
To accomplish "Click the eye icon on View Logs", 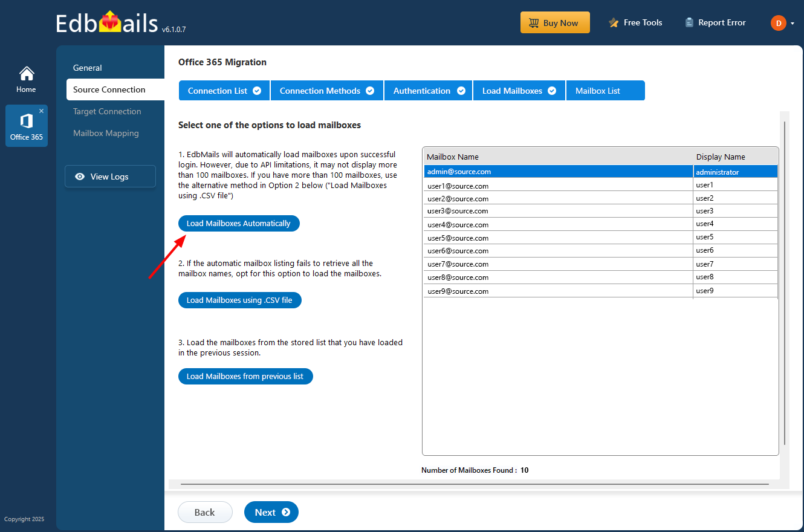I will coord(80,177).
